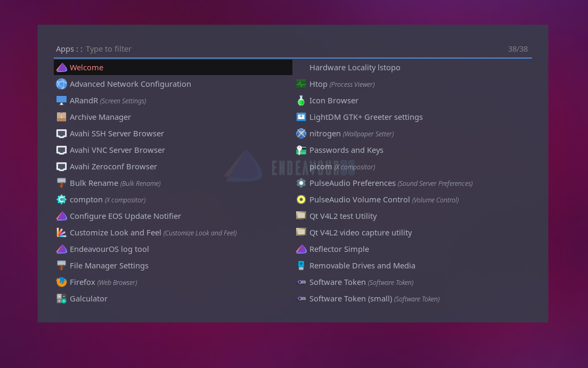Screen dimensions: 588x368
Task: Click the Qt V4L2 video capture icon
Action: [301, 233]
